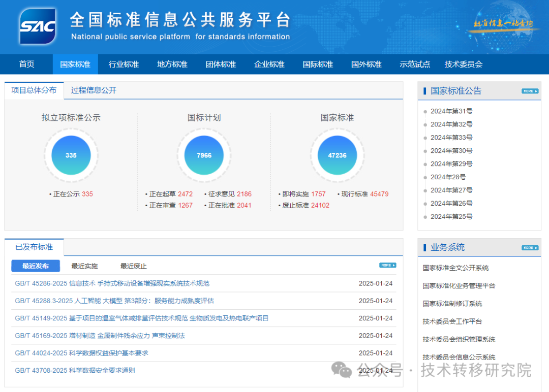Open the 行业标准 navigation menu
The height and width of the screenshot is (392, 549).
click(123, 64)
